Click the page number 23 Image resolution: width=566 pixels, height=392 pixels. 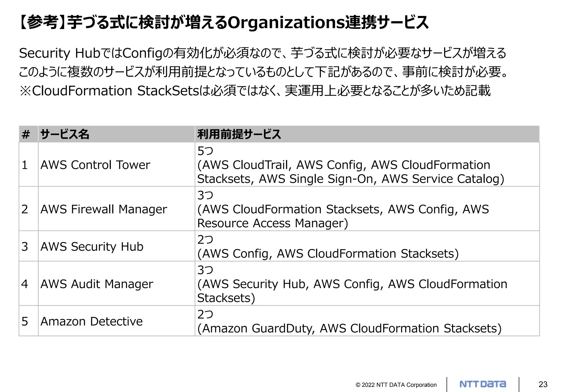click(543, 384)
